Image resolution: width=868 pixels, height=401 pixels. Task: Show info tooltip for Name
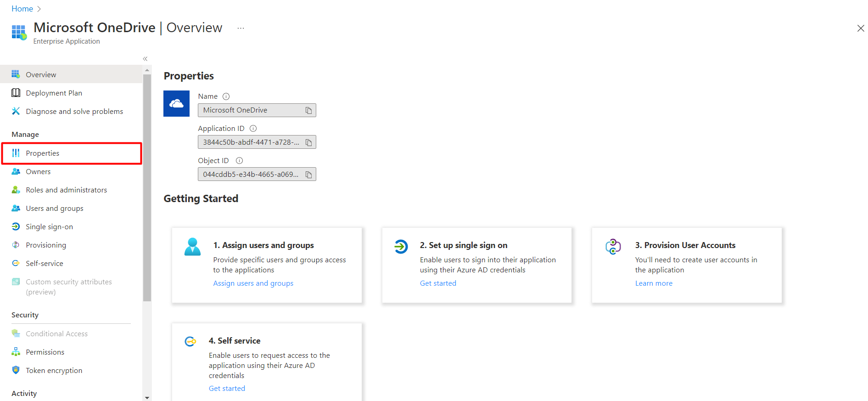tap(226, 96)
